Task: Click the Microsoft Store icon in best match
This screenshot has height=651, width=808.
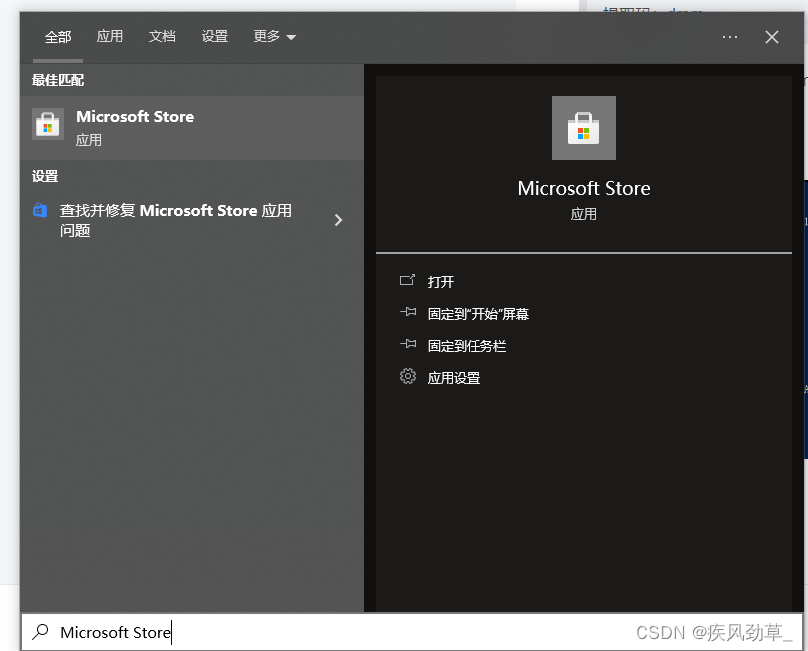Action: click(48, 124)
